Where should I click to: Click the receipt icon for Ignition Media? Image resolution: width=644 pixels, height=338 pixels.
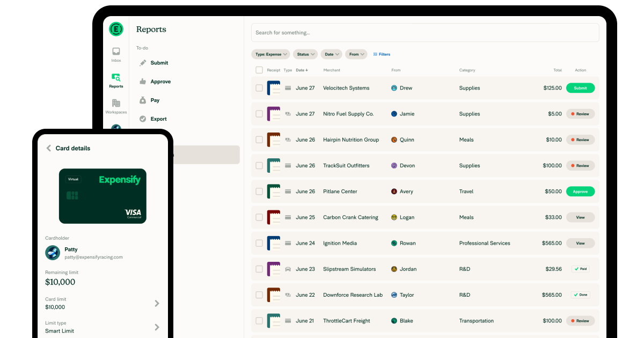tap(274, 243)
